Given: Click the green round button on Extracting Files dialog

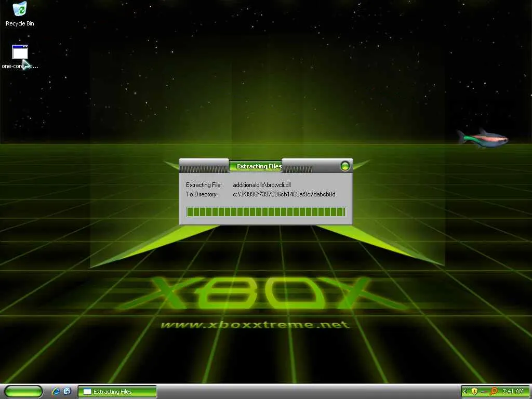Looking at the screenshot, I should point(345,166).
